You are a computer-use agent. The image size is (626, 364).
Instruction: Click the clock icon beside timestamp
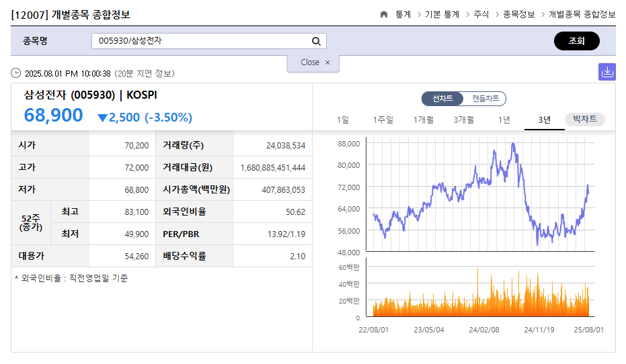pos(15,73)
